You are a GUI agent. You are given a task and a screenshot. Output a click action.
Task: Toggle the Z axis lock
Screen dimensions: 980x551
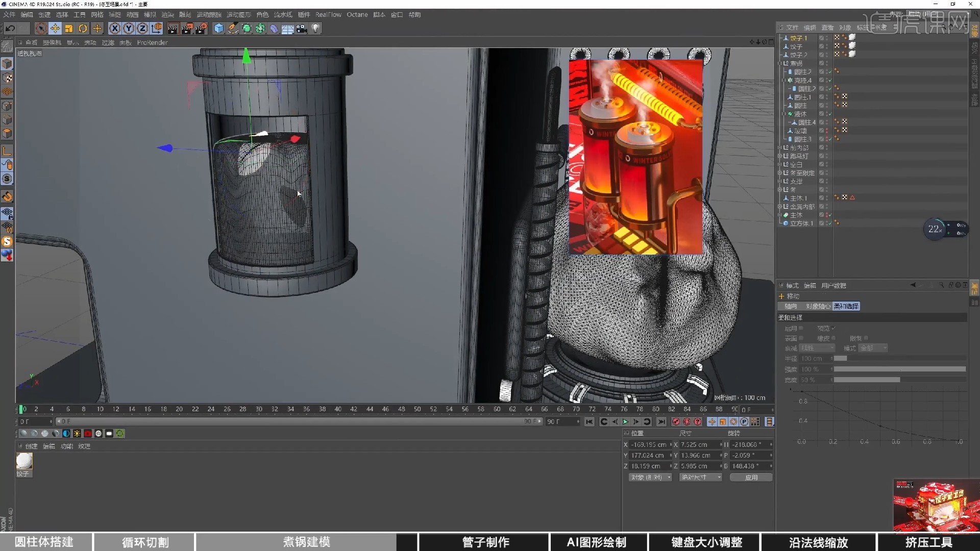point(142,29)
